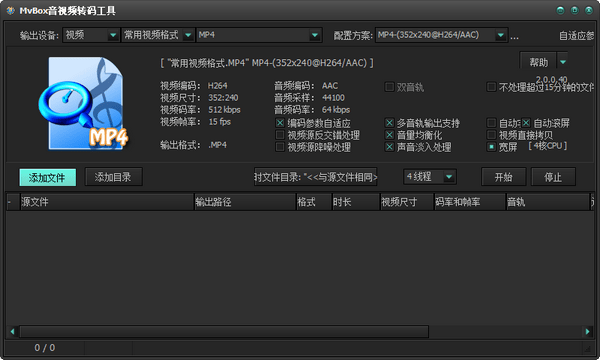The image size is (600, 360).
Task: Click the .MP4 output format value
Action: pos(217,145)
